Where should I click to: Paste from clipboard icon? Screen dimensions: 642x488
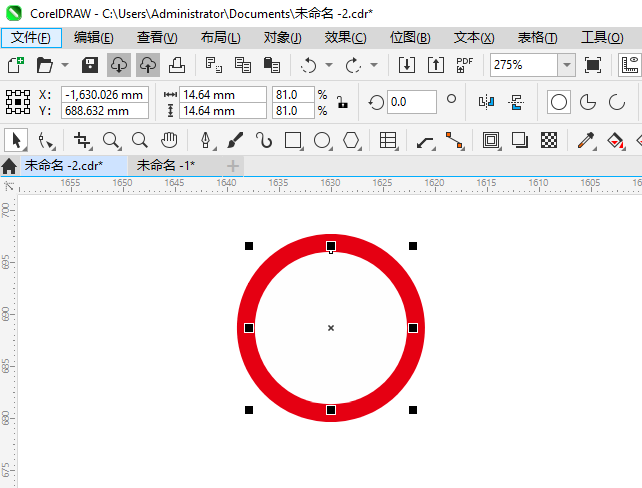[272, 65]
